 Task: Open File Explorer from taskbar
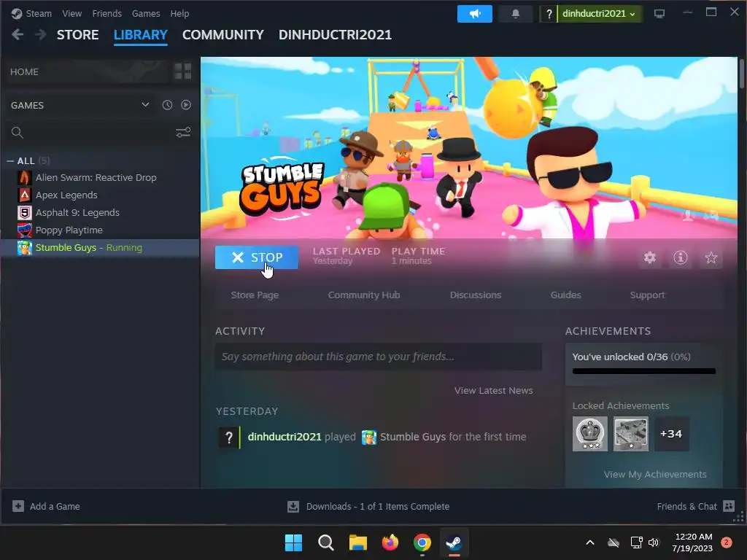click(357, 542)
